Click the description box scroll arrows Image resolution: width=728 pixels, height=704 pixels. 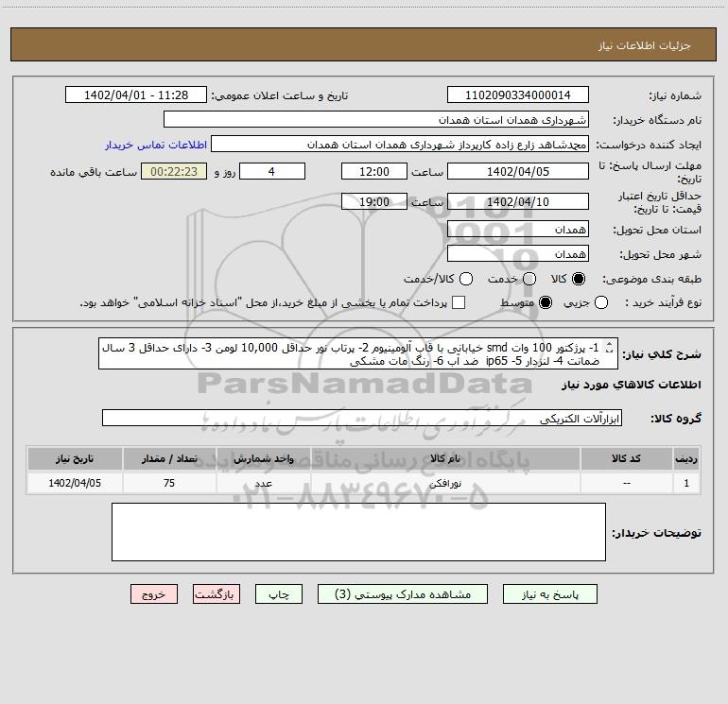[610, 347]
